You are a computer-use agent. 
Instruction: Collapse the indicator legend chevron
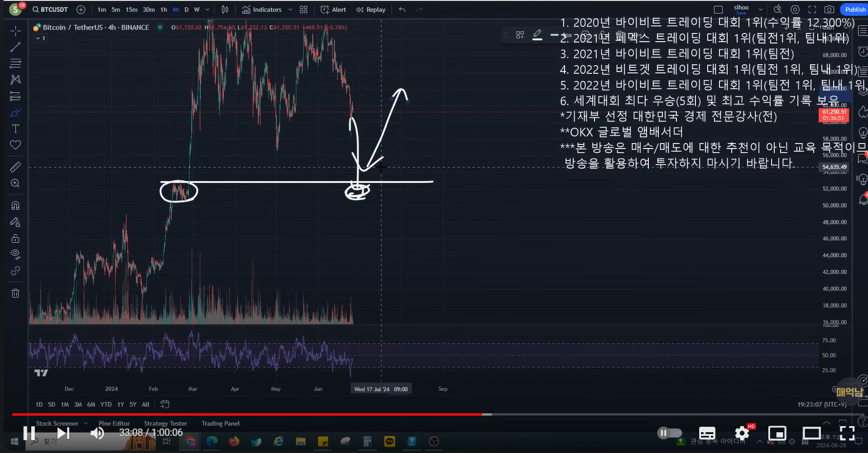[x=39, y=39]
